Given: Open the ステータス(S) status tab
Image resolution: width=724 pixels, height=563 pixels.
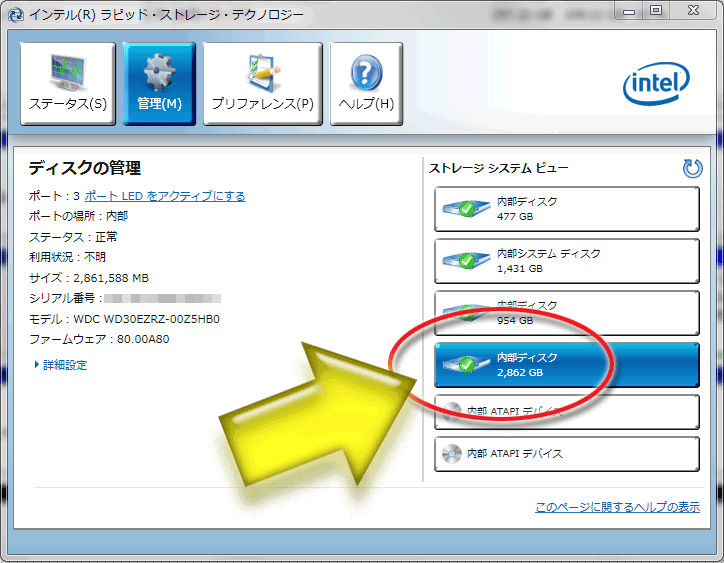Looking at the screenshot, I should [68, 84].
